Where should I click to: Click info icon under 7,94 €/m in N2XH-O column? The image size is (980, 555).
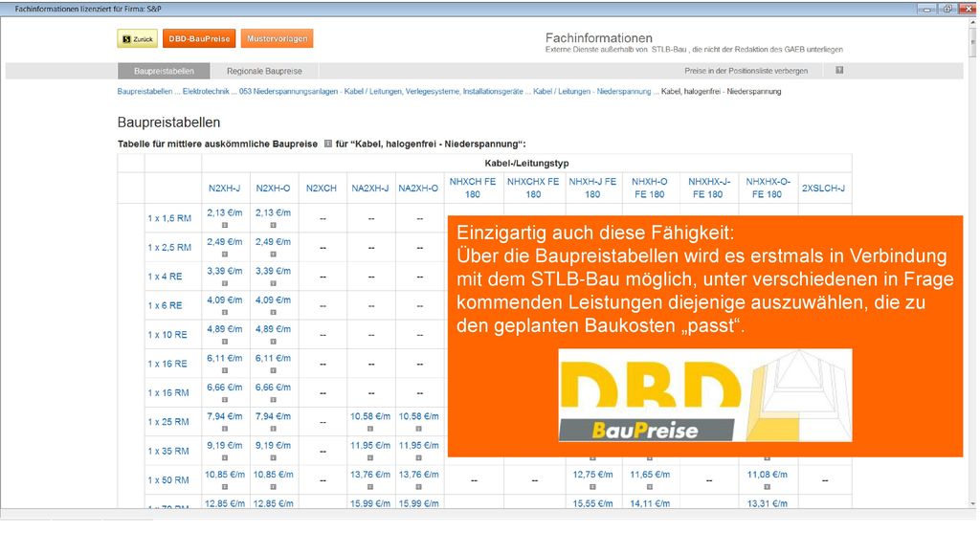click(x=273, y=429)
